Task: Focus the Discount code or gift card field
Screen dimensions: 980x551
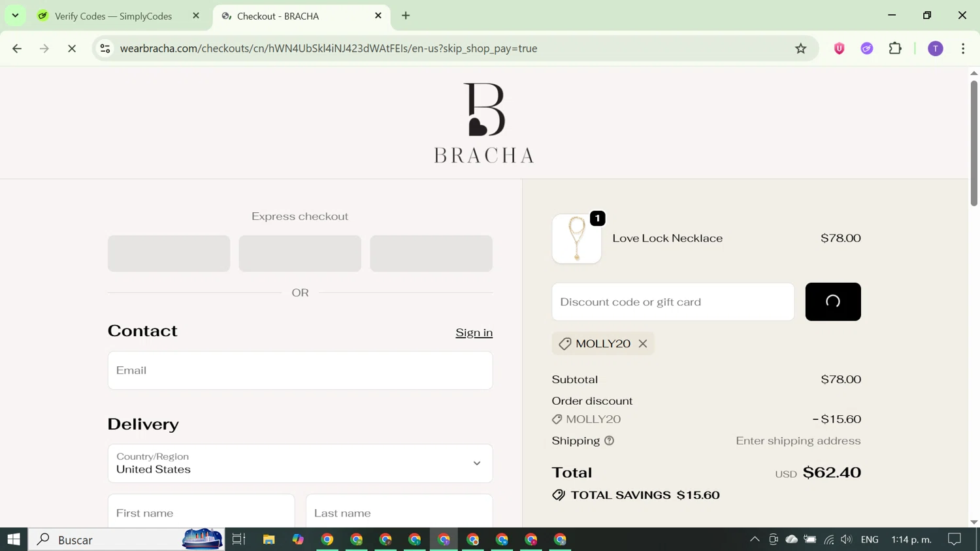Action: tap(673, 302)
